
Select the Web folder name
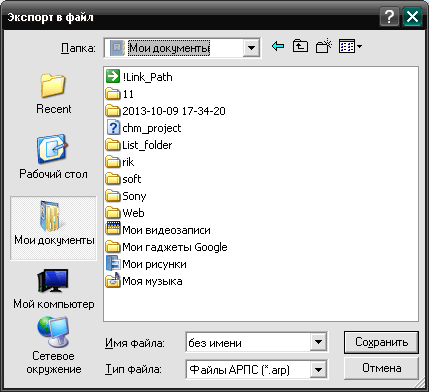133,213
